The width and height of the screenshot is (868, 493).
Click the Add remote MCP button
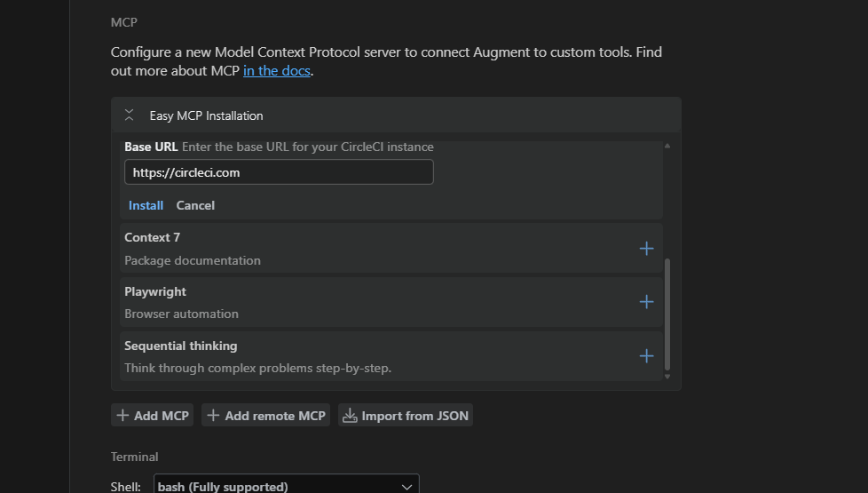[265, 416]
